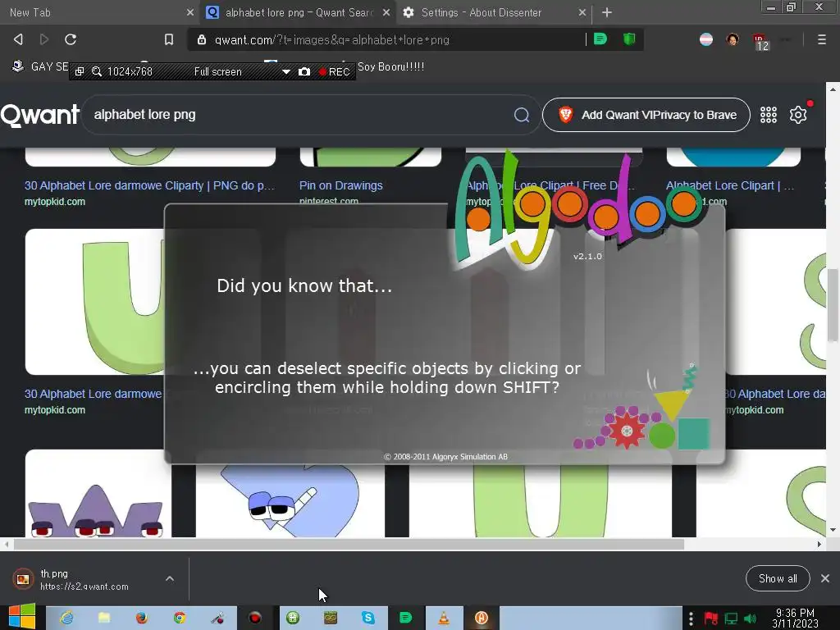Go back using browser back arrow
840x630 pixels.
point(18,39)
